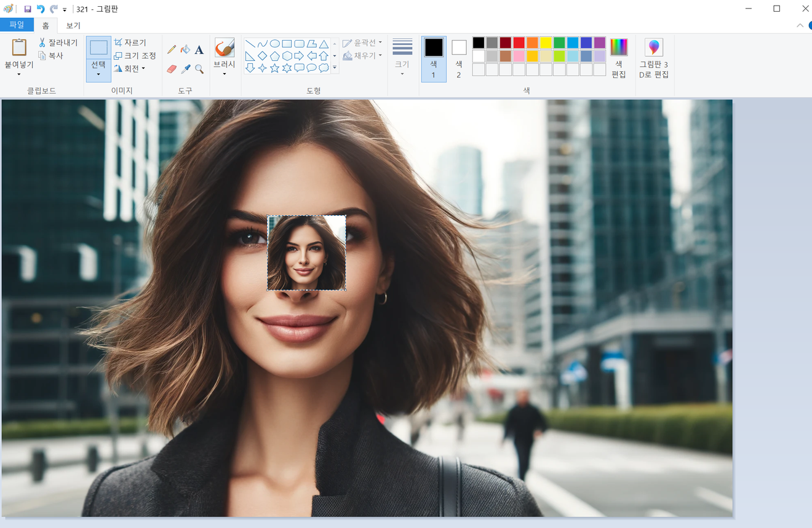Select the Five-point star shape
Image resolution: width=812 pixels, height=528 pixels.
[275, 68]
